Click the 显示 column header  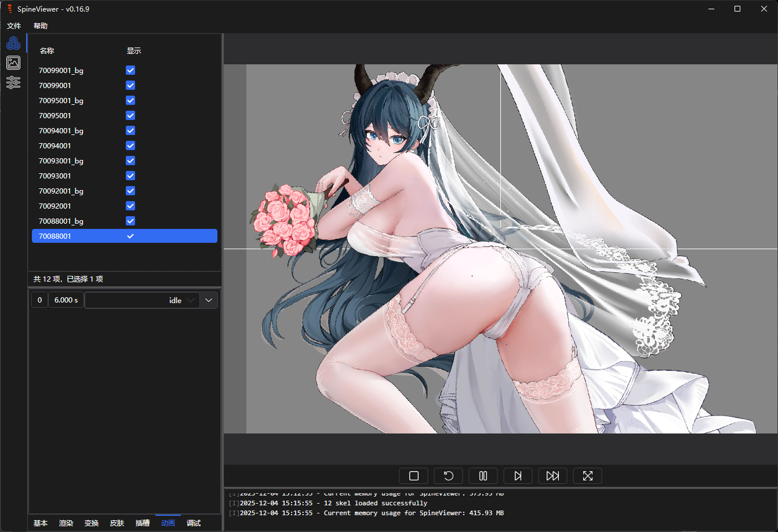coord(134,51)
